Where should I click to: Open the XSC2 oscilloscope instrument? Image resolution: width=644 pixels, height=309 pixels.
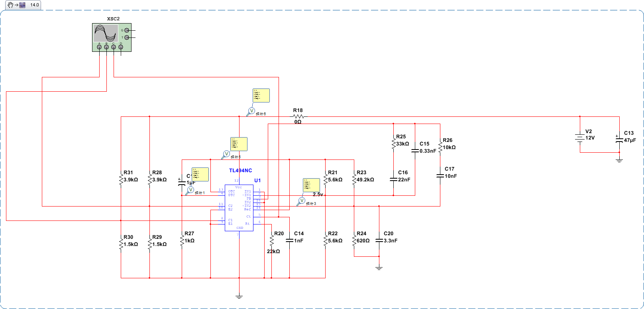coord(112,37)
